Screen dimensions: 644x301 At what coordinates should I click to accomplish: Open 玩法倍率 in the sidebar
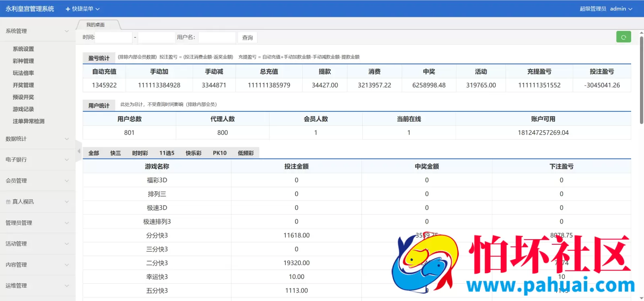click(23, 73)
